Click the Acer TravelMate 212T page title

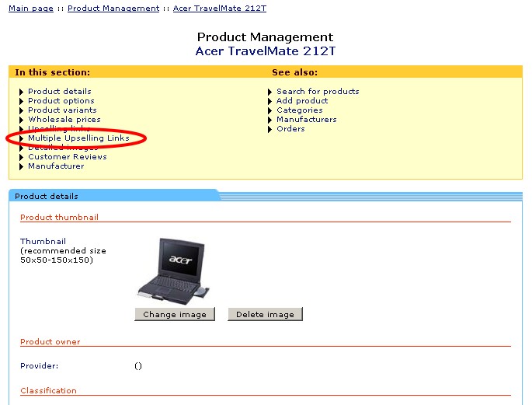[266, 51]
